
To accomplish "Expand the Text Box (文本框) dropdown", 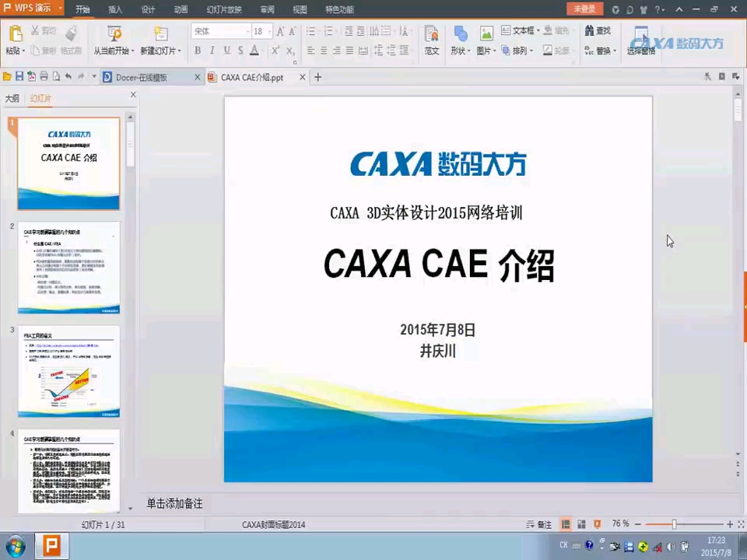I will click(538, 31).
